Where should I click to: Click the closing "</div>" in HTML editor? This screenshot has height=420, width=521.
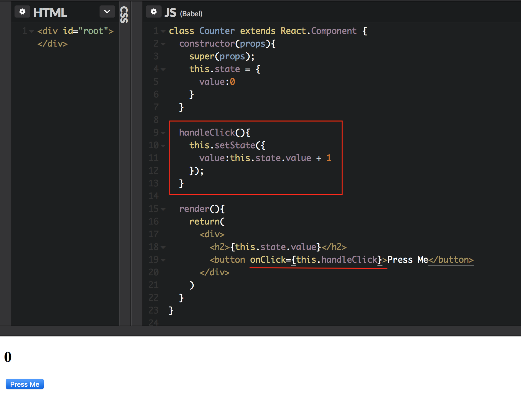click(x=52, y=44)
